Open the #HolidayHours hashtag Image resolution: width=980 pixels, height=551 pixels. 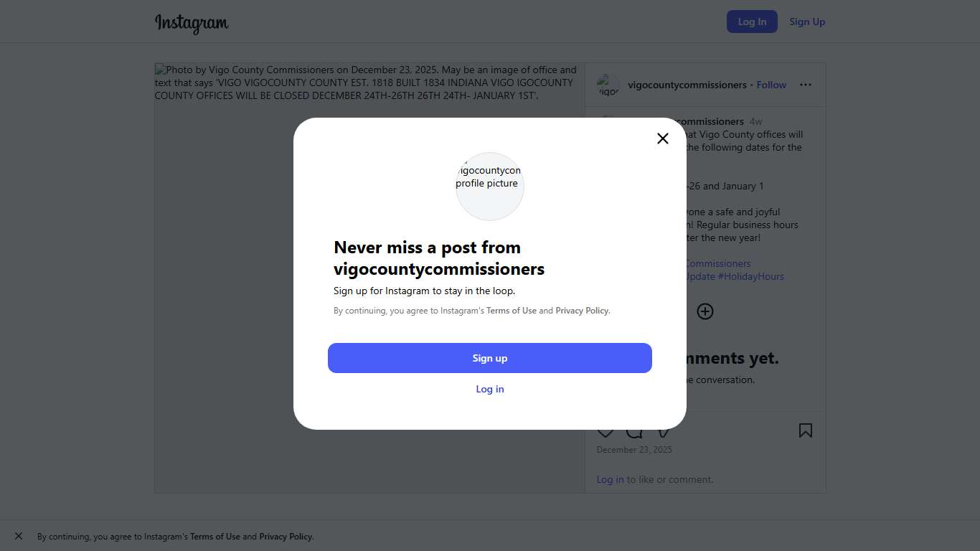pyautogui.click(x=750, y=276)
